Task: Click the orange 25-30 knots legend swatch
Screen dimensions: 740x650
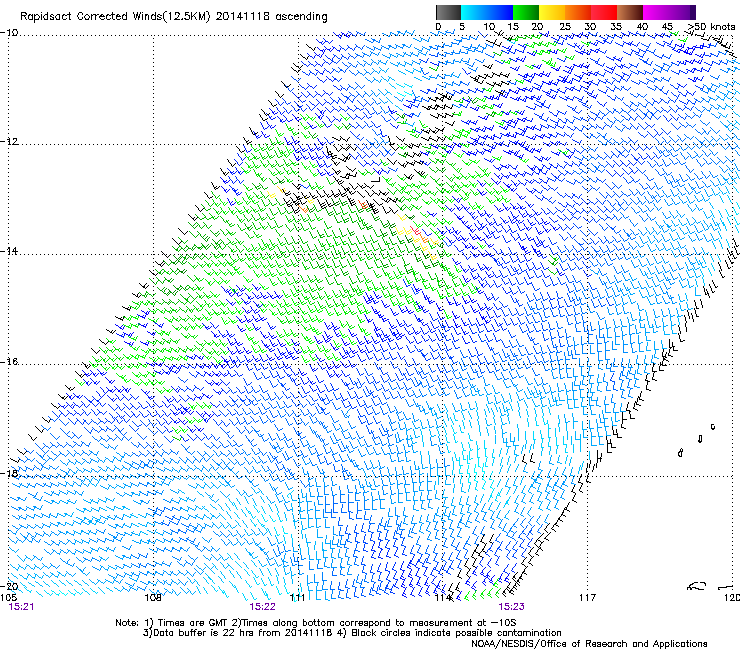Action: [x=578, y=12]
